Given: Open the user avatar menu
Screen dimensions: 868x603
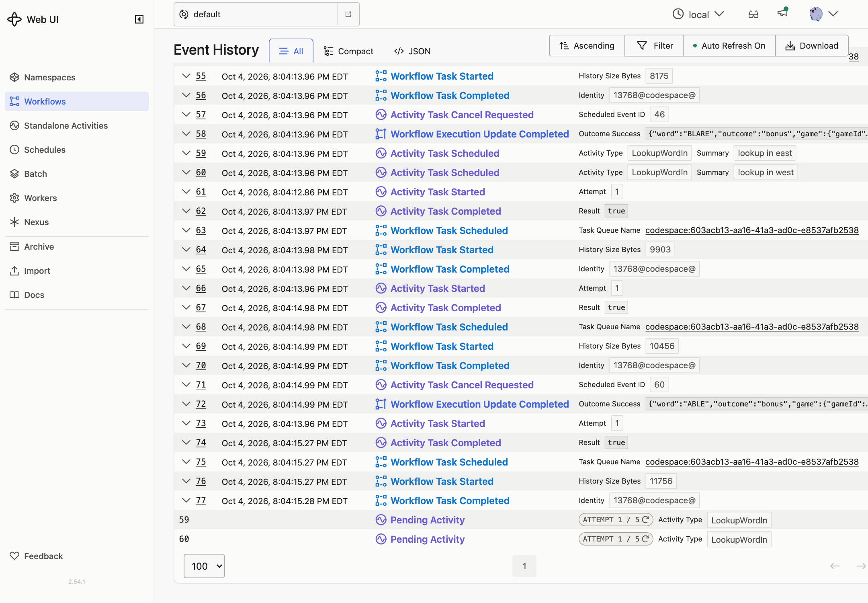Looking at the screenshot, I should tap(823, 14).
